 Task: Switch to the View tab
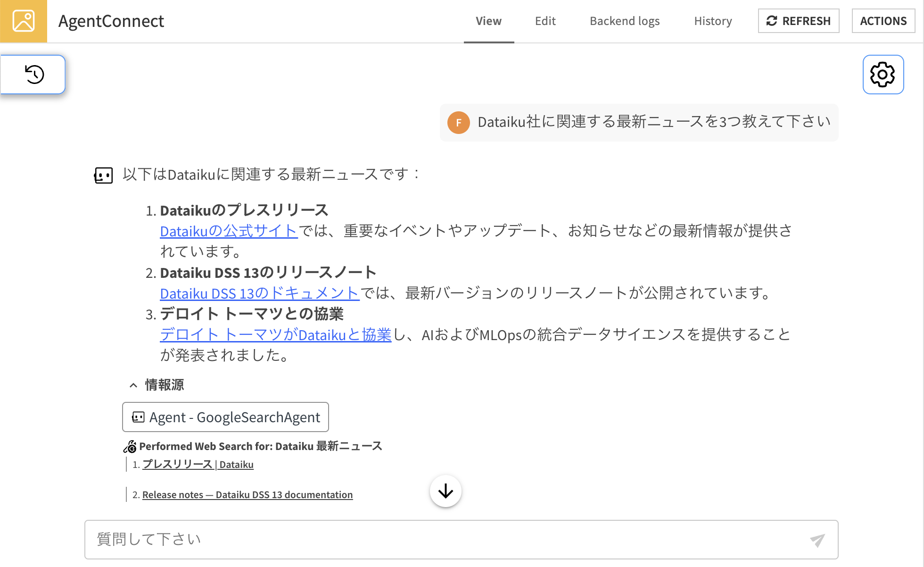coord(488,21)
